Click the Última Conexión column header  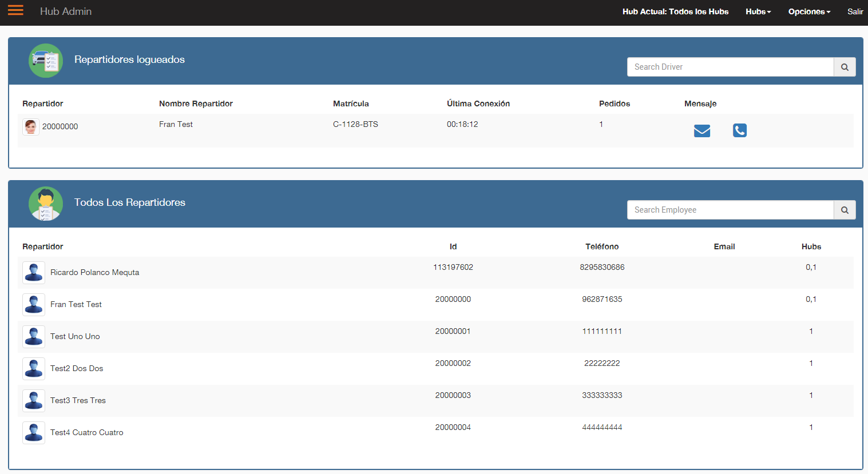coord(478,103)
